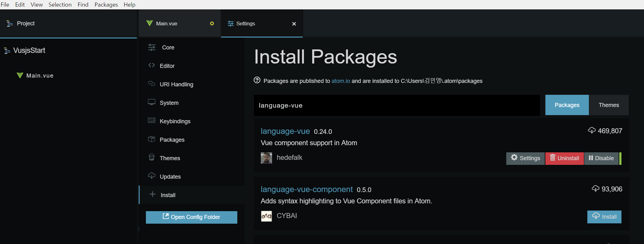Click the Vue icon beside Main.vue file
This screenshot has width=644, height=244.
pyautogui.click(x=20, y=75)
